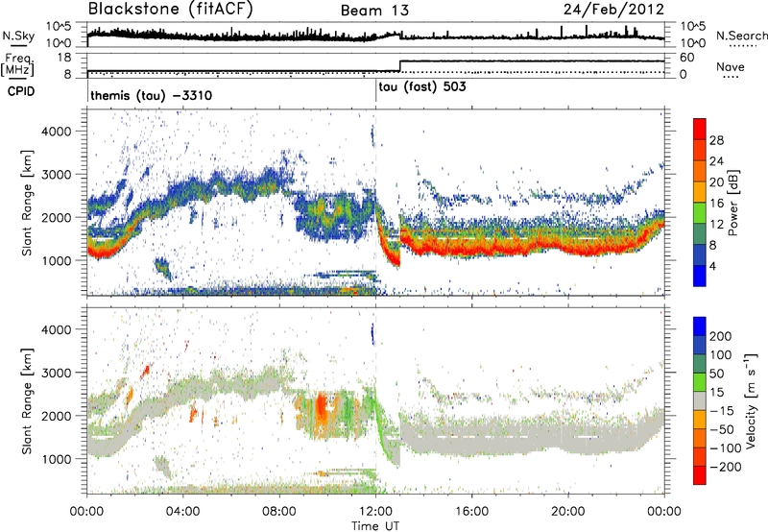The height and width of the screenshot is (532, 768).
Task: Click the '04:00' time axis label
Action: (x=182, y=512)
